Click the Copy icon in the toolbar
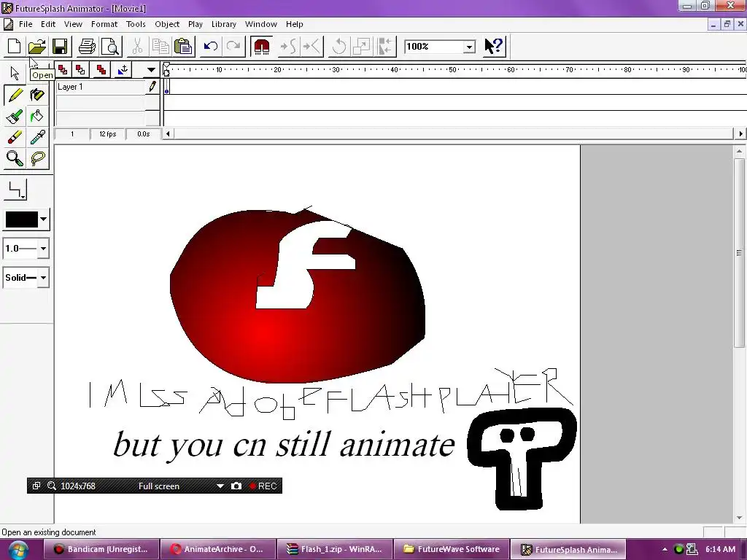 [x=160, y=46]
